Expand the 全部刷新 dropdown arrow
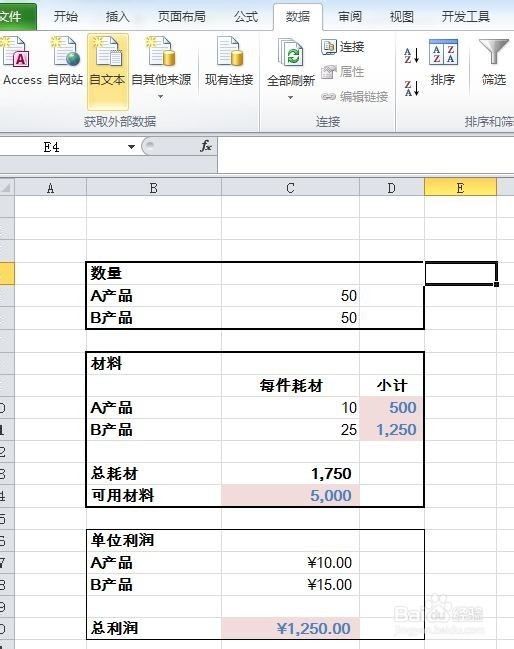Viewport: 514px width, 649px height. click(x=291, y=98)
